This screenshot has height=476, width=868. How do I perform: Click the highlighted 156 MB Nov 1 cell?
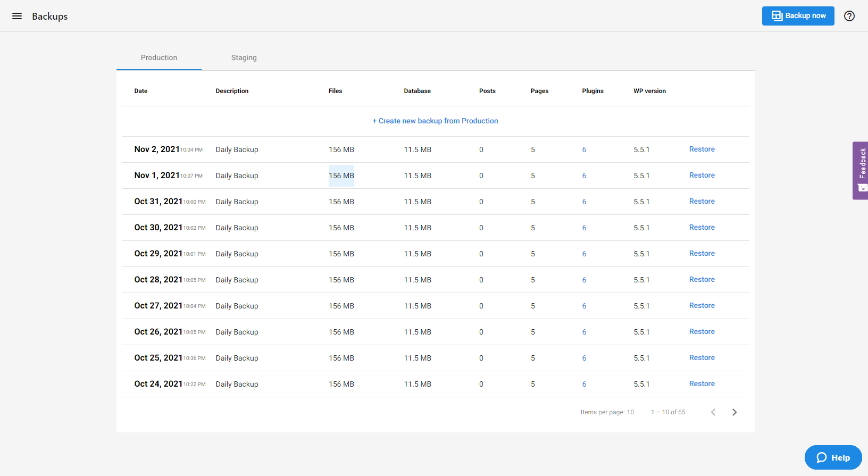341,176
